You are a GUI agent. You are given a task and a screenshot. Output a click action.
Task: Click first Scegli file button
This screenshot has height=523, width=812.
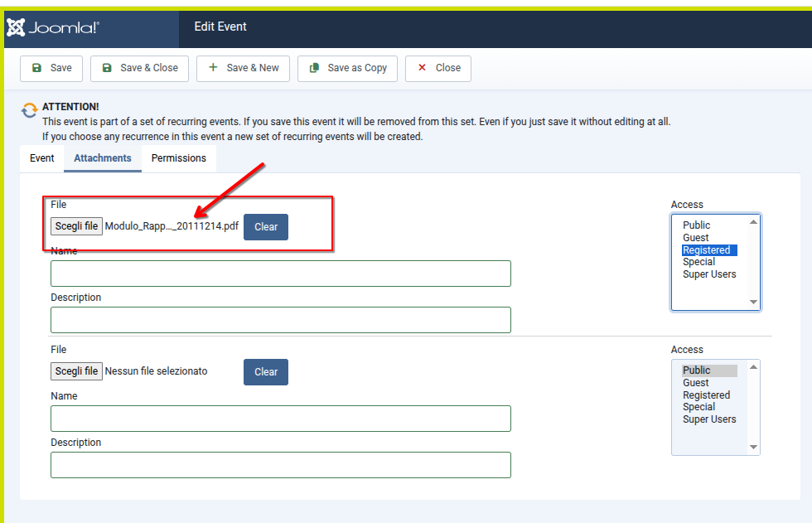(76, 226)
